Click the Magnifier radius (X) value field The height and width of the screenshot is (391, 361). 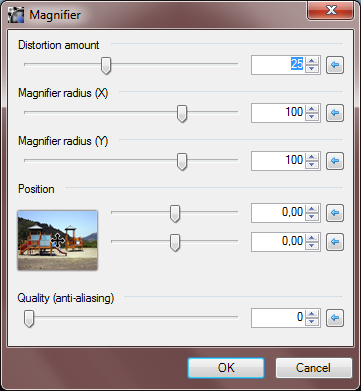[278, 113]
